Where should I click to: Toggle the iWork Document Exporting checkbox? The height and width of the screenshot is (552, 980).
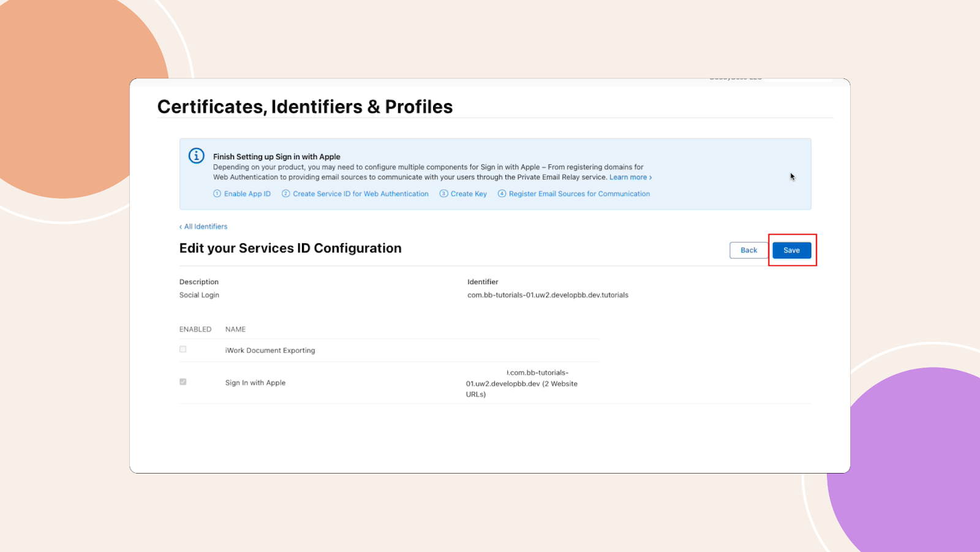[x=183, y=349]
